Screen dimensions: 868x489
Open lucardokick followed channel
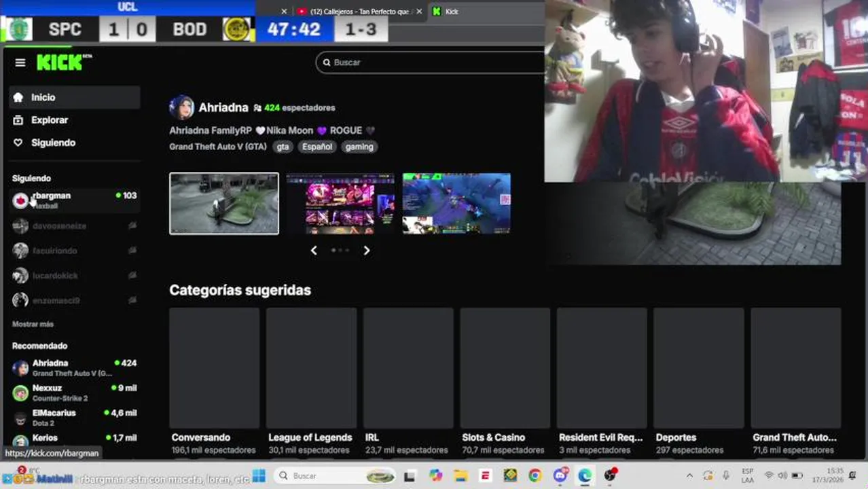coord(75,276)
